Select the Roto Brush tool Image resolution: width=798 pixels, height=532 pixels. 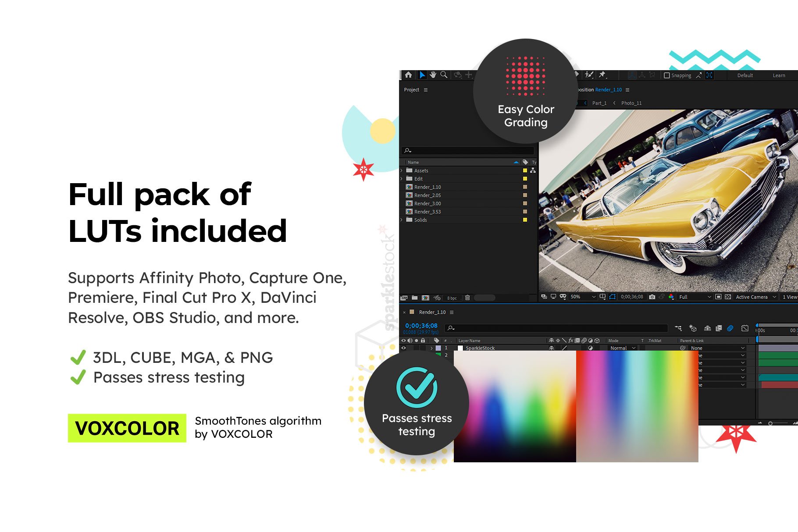589,75
